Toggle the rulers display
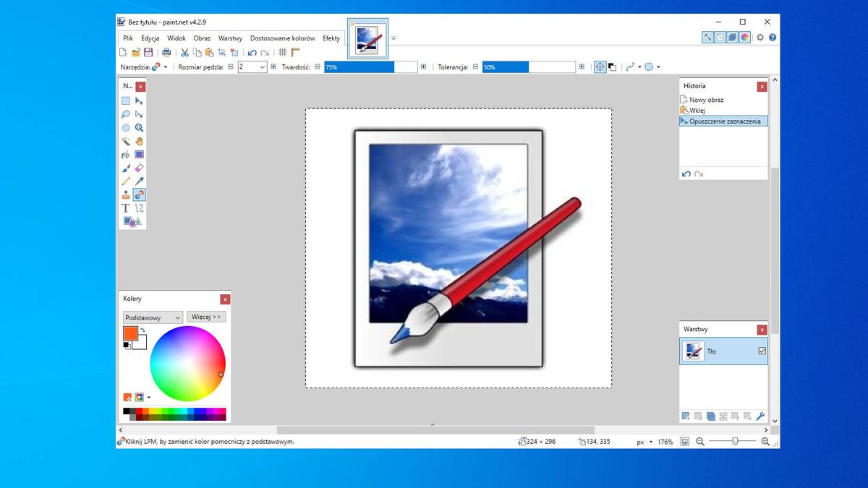The height and width of the screenshot is (488, 868). [295, 52]
